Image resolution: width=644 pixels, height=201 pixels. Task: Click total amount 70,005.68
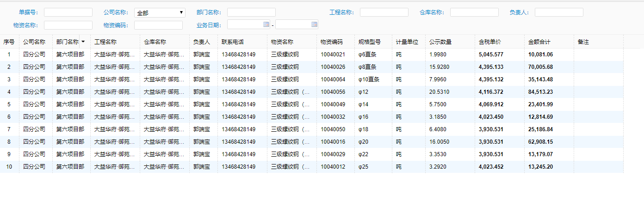[541, 67]
